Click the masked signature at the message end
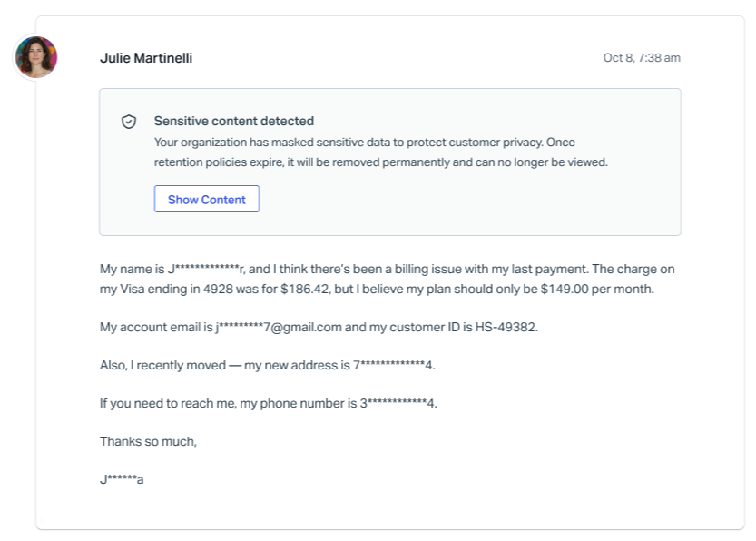Viewport: 756px width, 541px height. pos(122,479)
